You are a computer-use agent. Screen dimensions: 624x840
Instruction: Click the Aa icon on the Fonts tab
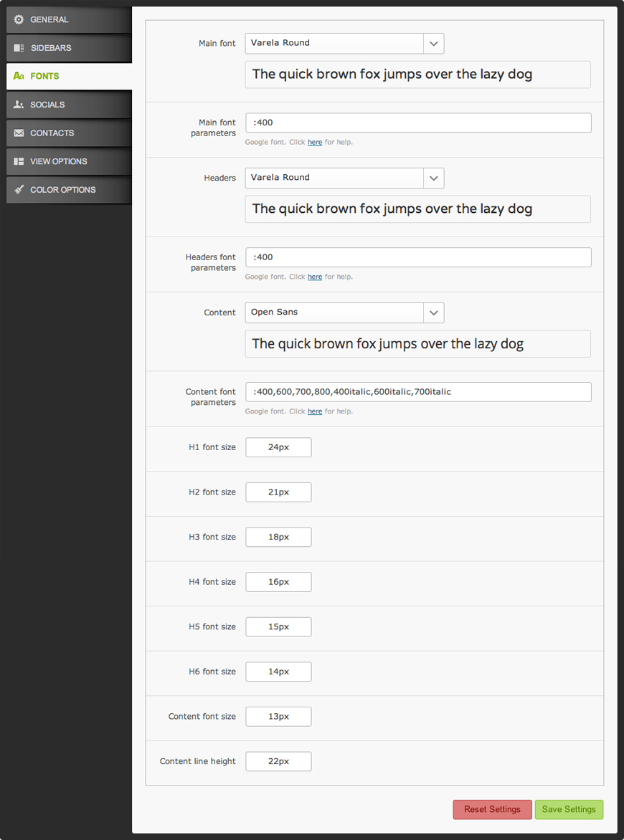point(19,76)
